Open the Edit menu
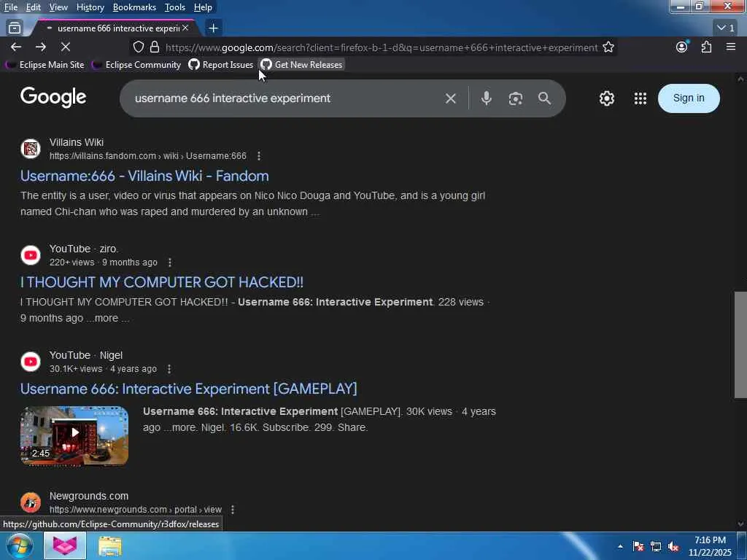 [x=34, y=7]
